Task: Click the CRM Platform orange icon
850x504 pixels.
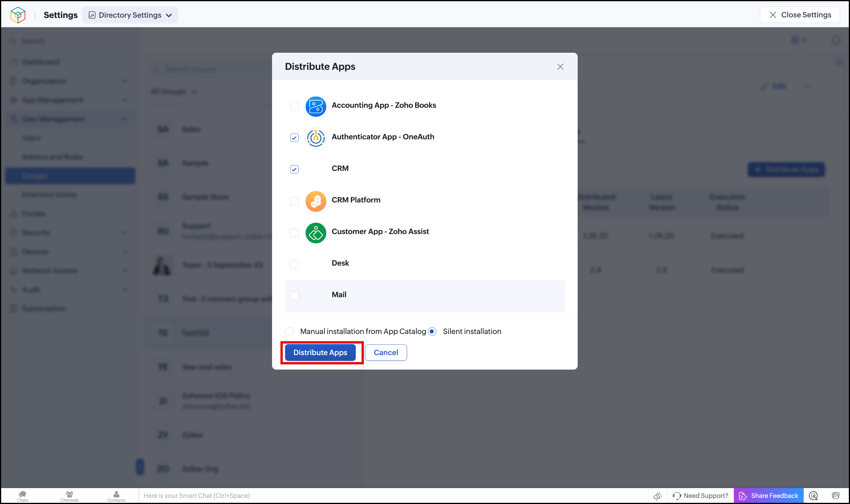Action: [x=315, y=201]
